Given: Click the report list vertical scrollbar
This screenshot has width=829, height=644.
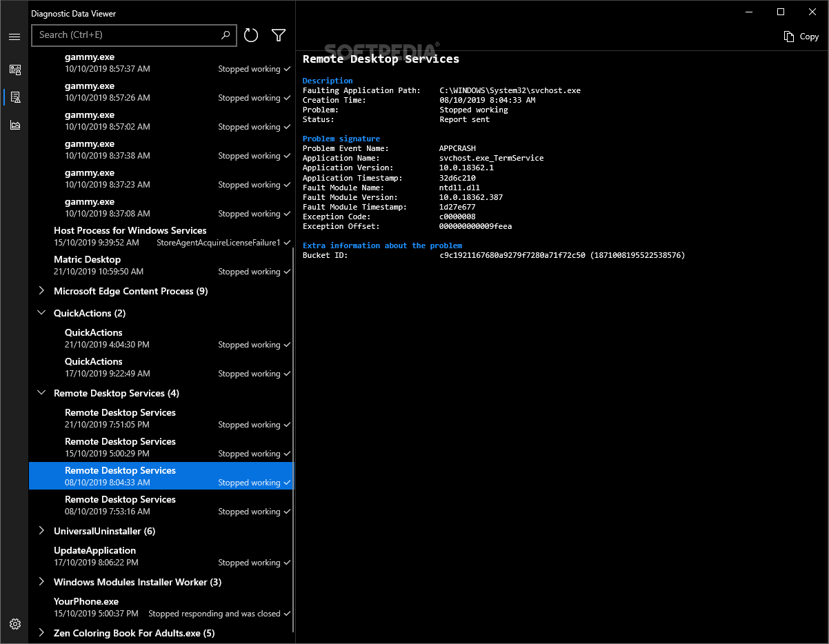Looking at the screenshot, I should click(x=294, y=441).
